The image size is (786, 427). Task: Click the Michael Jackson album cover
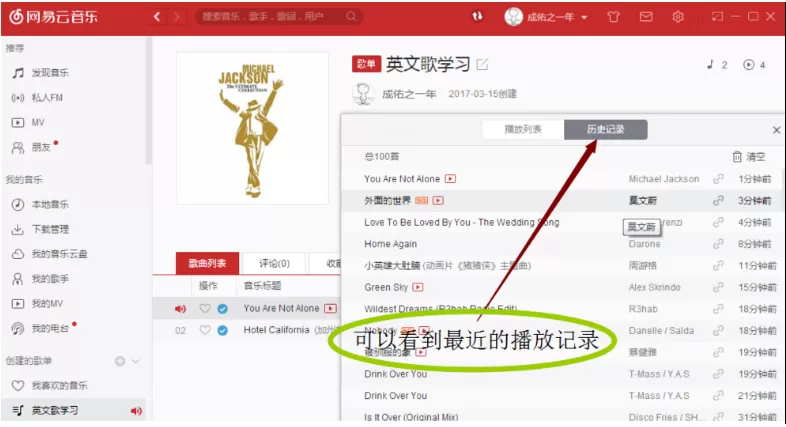pyautogui.click(x=253, y=128)
